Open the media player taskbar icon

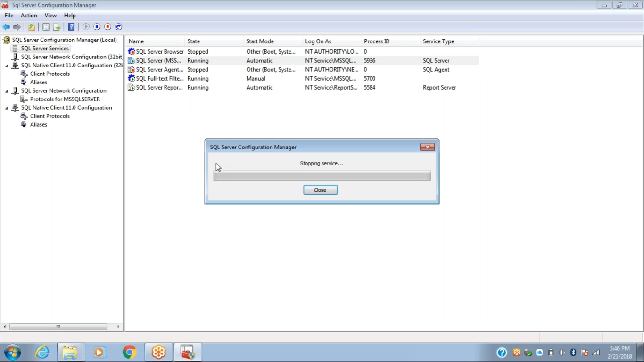click(x=99, y=352)
